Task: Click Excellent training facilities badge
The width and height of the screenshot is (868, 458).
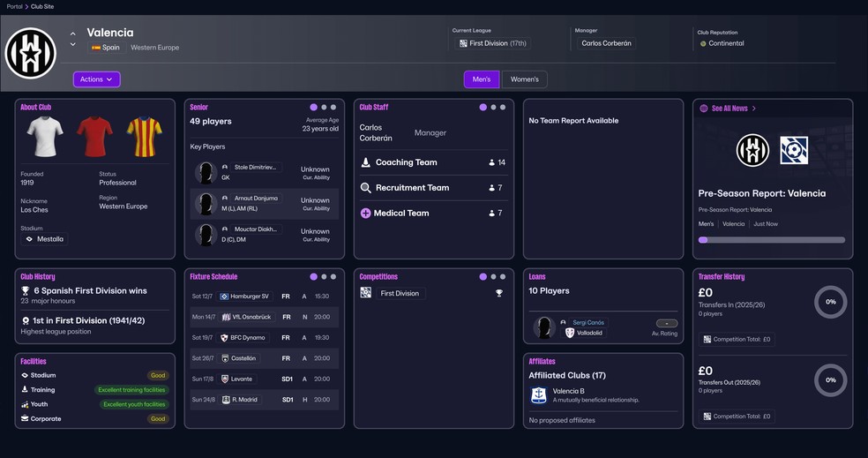Action: coord(131,390)
